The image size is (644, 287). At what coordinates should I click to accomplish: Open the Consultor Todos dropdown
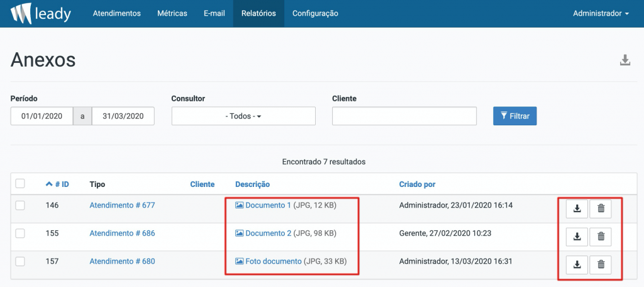coord(243,116)
